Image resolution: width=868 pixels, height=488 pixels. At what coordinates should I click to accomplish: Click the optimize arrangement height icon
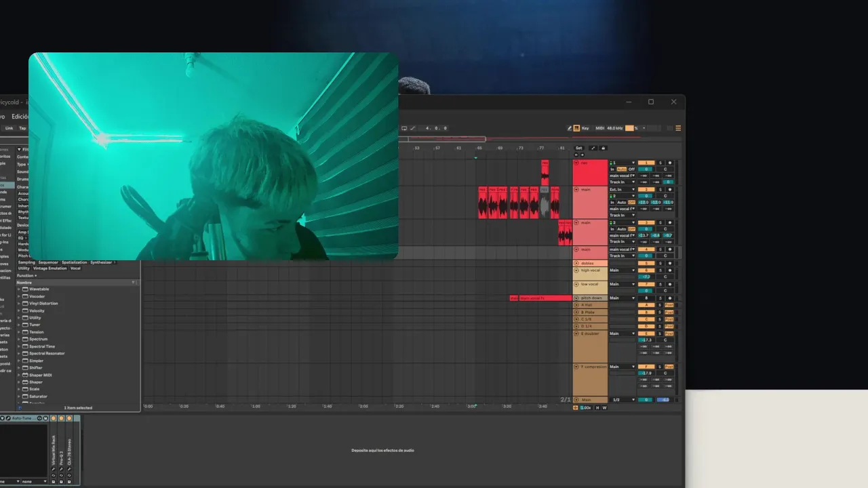click(x=593, y=148)
